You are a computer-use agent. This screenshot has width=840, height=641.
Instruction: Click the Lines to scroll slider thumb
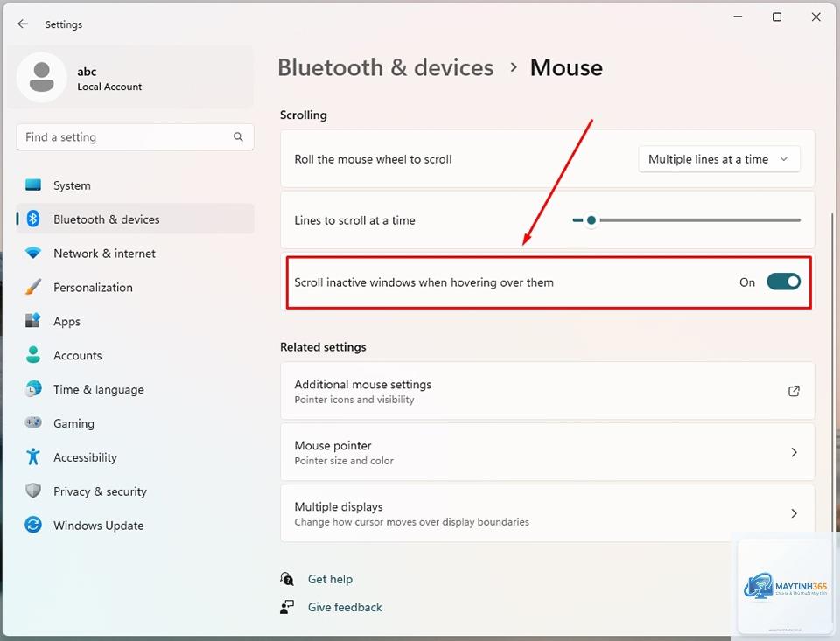point(591,220)
